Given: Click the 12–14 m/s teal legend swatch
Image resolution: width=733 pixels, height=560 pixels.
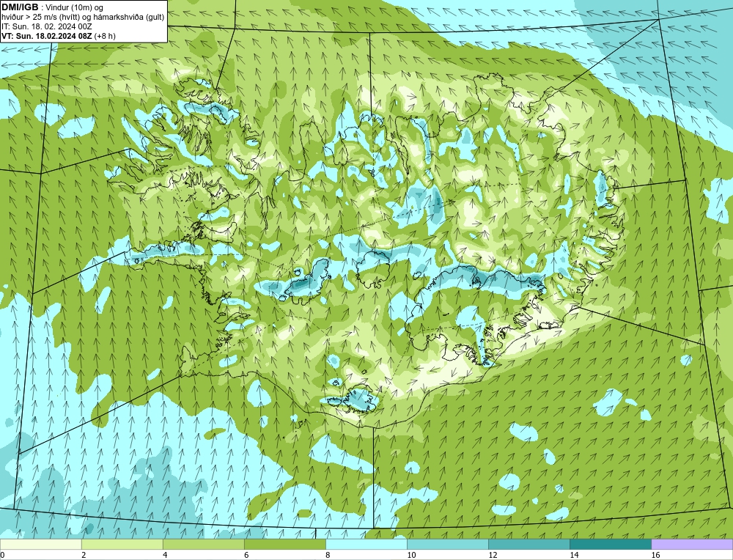Looking at the screenshot, I should pyautogui.click(x=529, y=544).
